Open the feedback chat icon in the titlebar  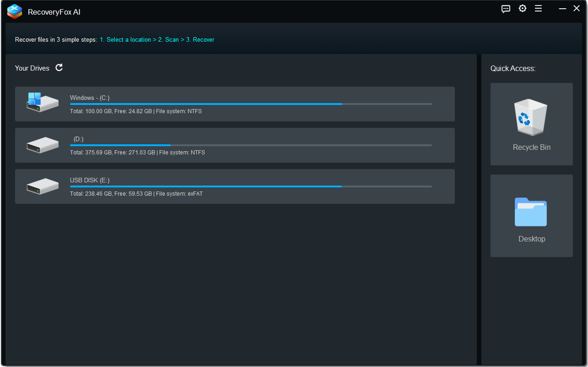tap(505, 8)
